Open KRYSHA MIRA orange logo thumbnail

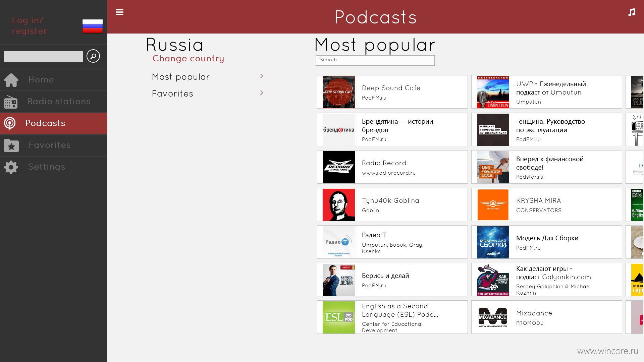pyautogui.click(x=493, y=204)
